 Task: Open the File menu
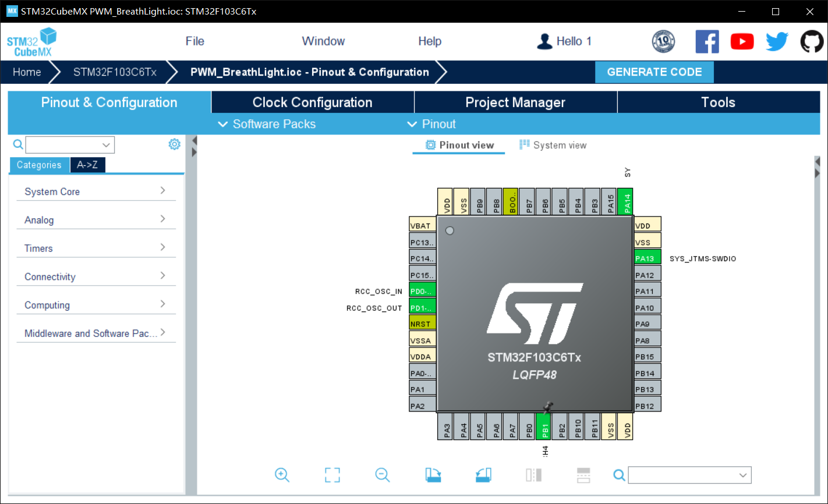(x=194, y=41)
